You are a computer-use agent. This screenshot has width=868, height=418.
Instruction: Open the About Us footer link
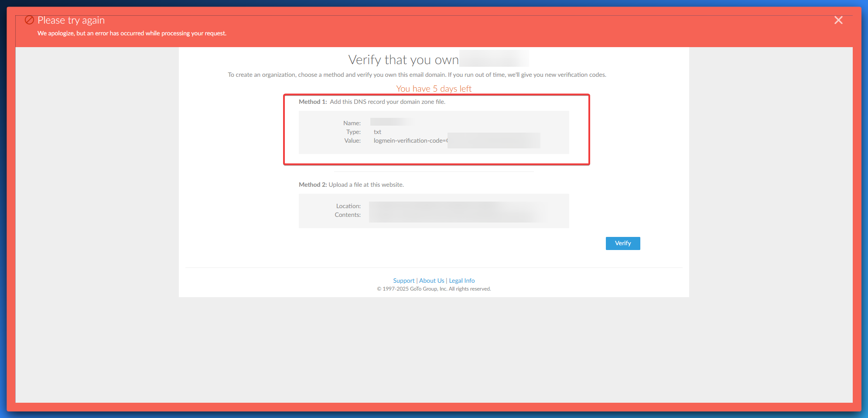(431, 281)
